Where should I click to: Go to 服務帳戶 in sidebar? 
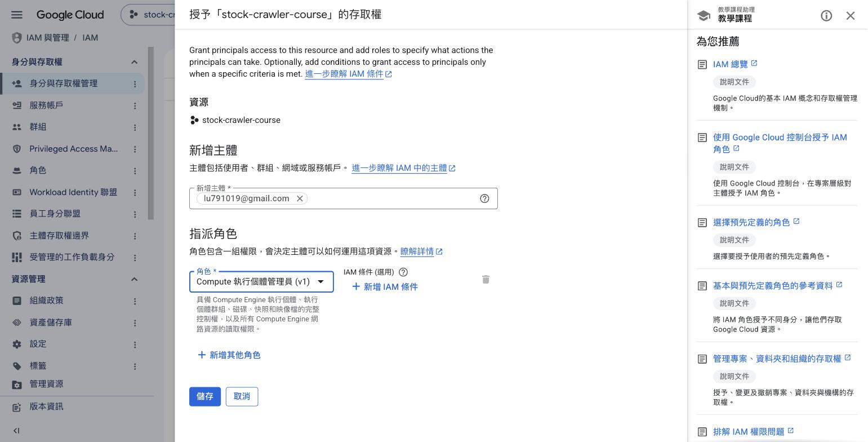point(46,105)
